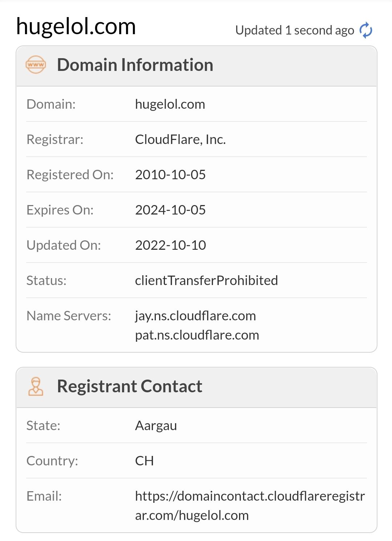
Task: Click the 'Status:' label
Action: [47, 281]
